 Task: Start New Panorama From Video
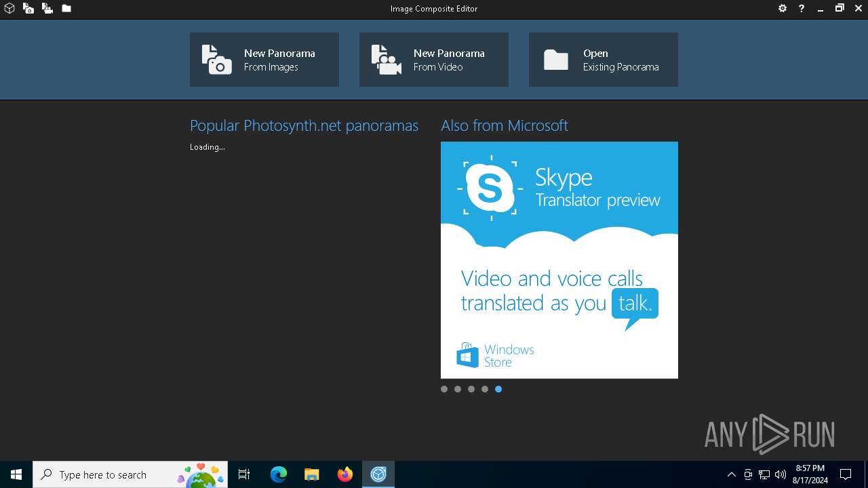tap(434, 60)
